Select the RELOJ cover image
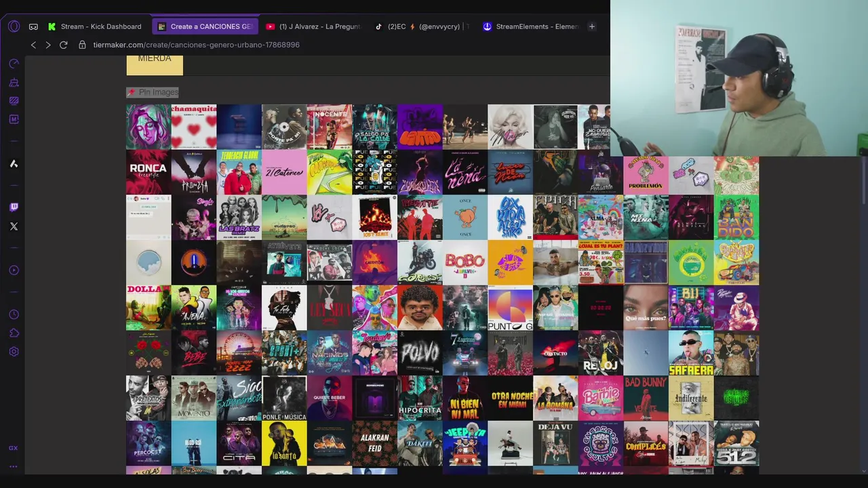Image resolution: width=868 pixels, height=488 pixels. [601, 353]
